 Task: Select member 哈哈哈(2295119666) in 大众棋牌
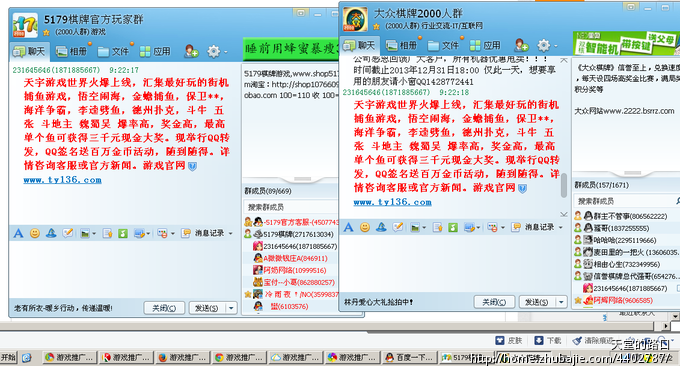[626, 240]
